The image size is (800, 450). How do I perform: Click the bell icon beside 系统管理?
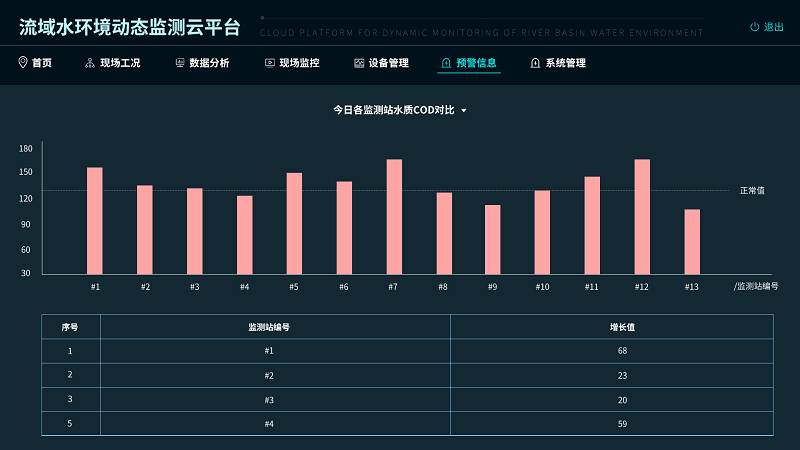pos(535,63)
